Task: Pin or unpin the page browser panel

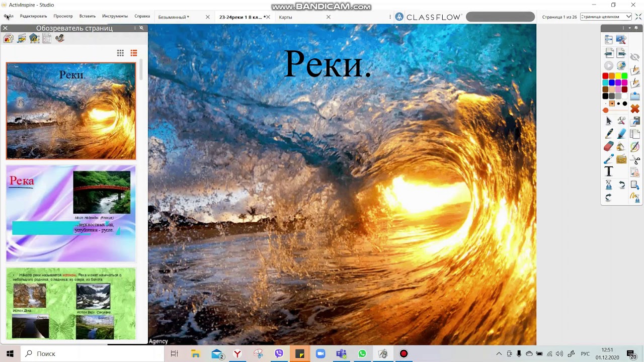Action: [x=141, y=28]
